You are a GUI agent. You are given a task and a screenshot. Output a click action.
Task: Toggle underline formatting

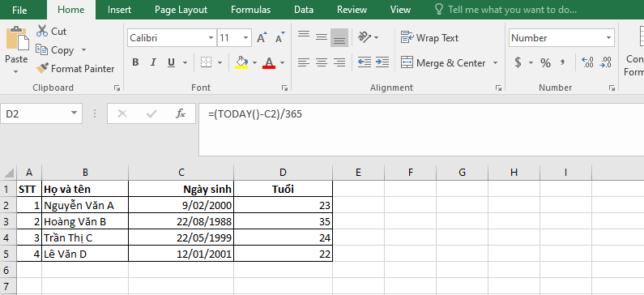pyautogui.click(x=171, y=62)
